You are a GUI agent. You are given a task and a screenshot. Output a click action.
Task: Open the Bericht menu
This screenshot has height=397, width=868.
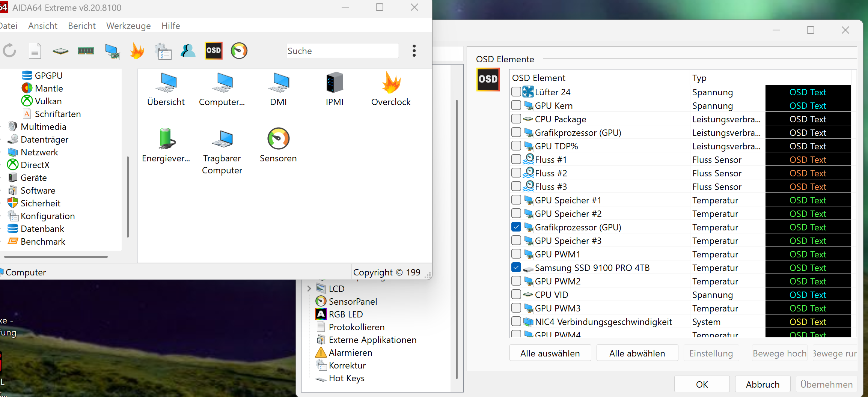point(82,26)
